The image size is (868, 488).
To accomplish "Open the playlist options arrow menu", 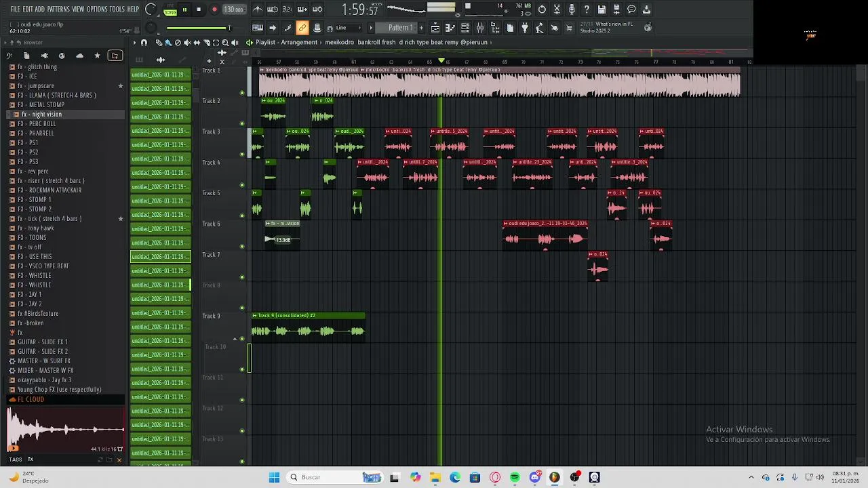I will pyautogui.click(x=134, y=42).
